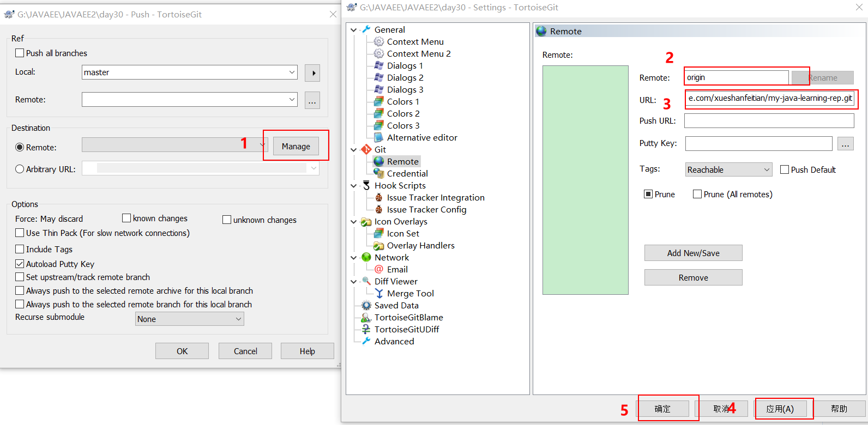Enable Push all branches checkbox

pos(20,53)
